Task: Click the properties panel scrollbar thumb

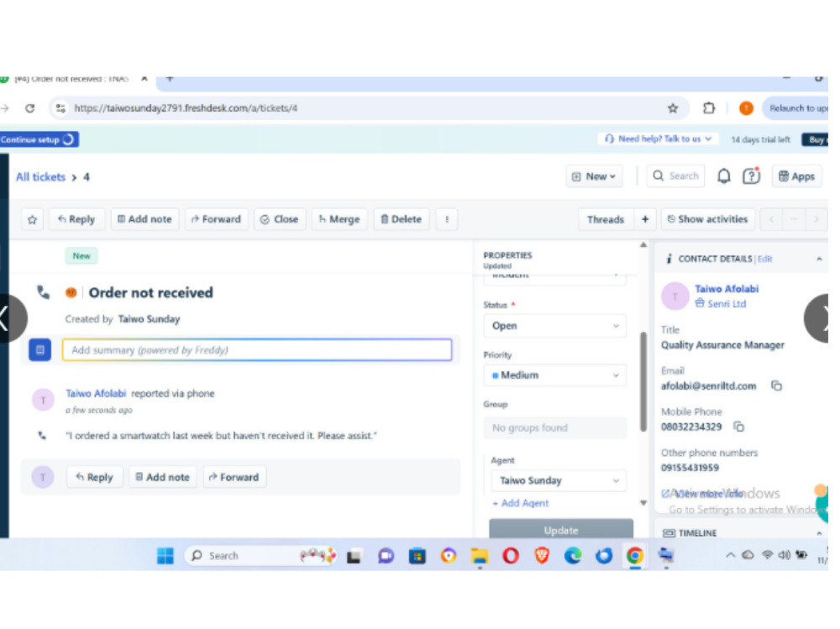Action: [x=643, y=381]
